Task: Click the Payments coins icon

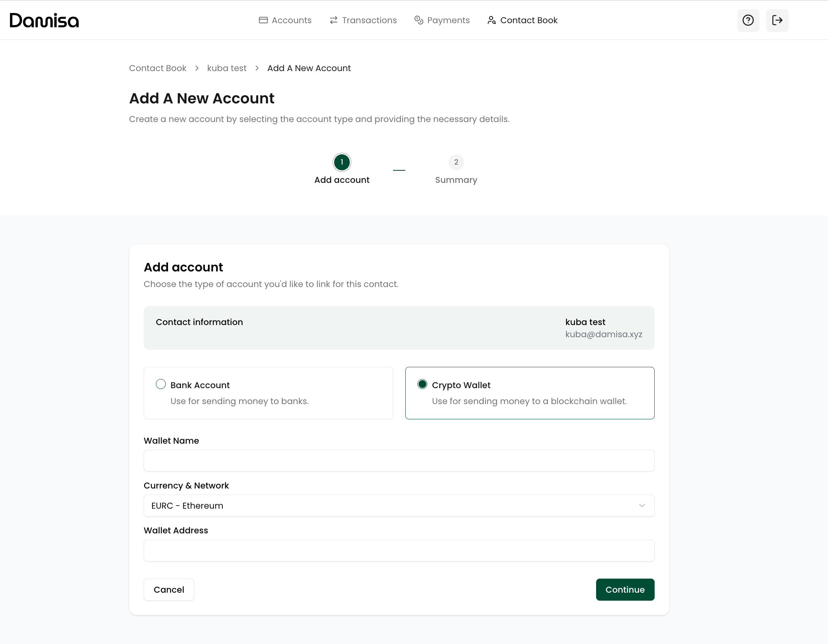Action: point(419,20)
